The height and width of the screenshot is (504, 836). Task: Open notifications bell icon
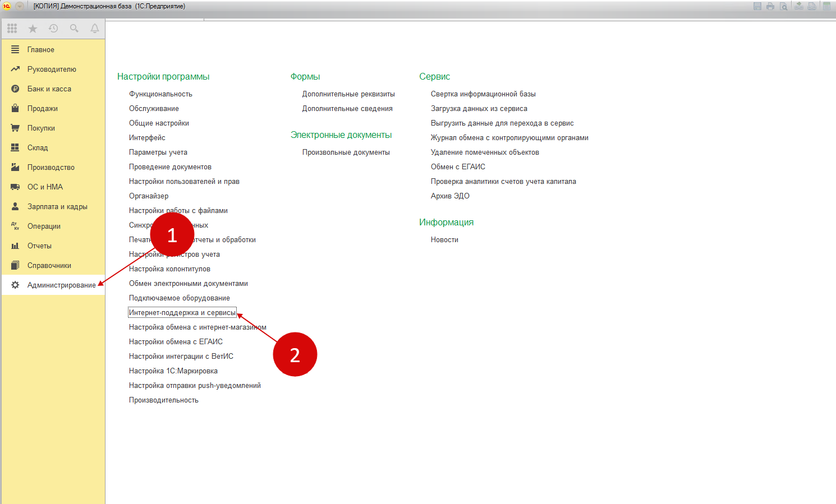(x=95, y=28)
